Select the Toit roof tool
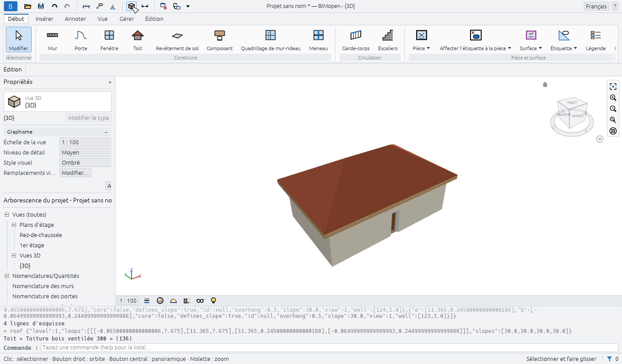 coord(138,40)
